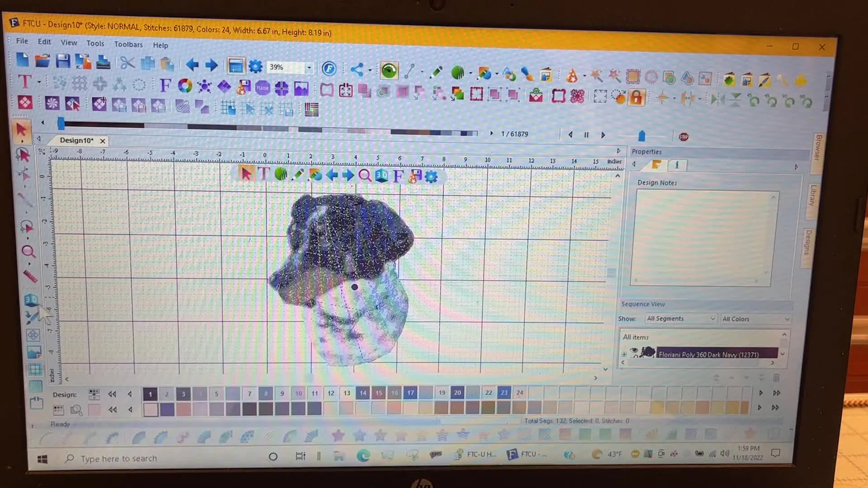Open the Help menu
Screen dimensions: 868x488
pos(160,45)
